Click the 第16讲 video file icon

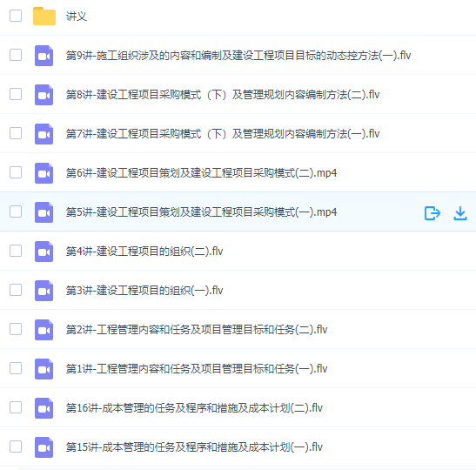[x=44, y=408]
